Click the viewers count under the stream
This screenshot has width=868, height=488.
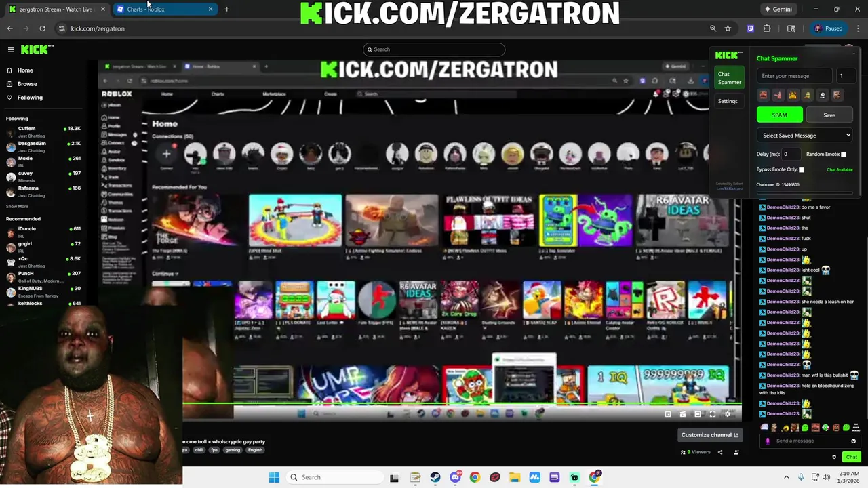[x=696, y=452]
